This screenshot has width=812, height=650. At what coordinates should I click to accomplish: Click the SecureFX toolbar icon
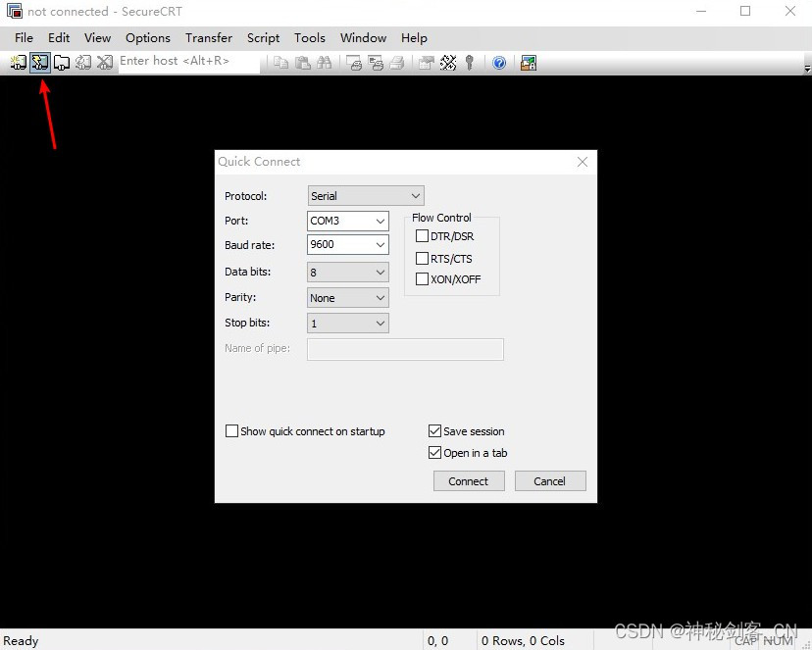(x=529, y=63)
